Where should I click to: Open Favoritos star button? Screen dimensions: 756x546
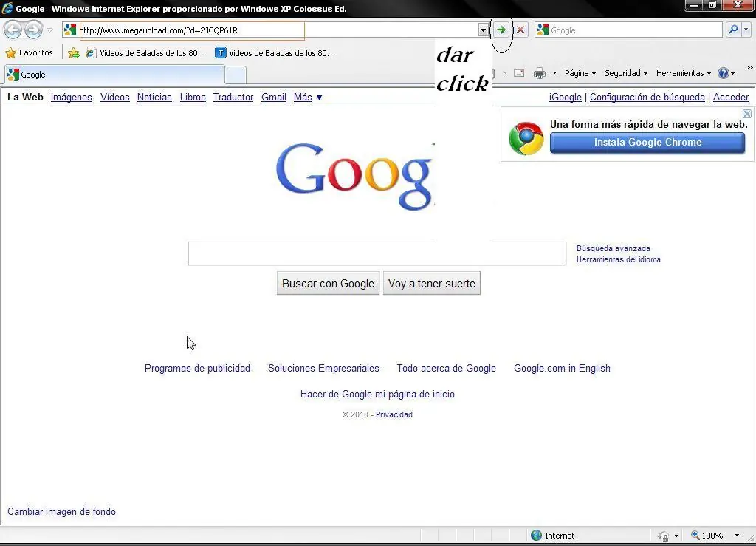tap(29, 52)
